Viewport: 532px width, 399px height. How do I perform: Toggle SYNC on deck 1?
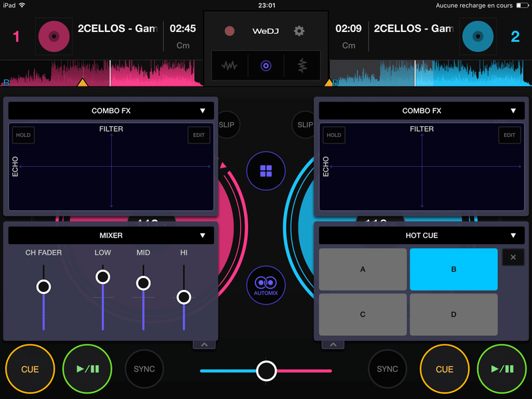[x=144, y=369]
